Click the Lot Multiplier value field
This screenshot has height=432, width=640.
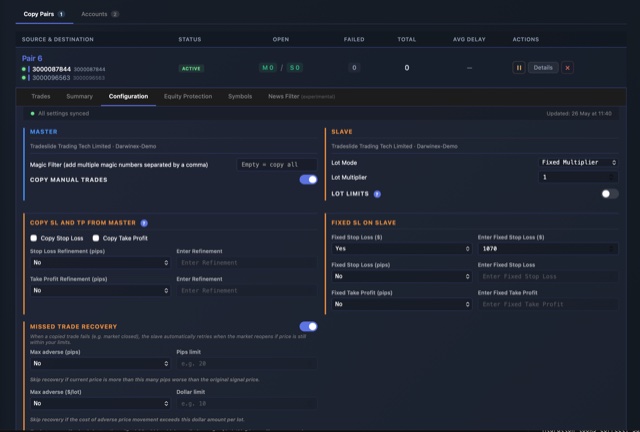click(578, 177)
